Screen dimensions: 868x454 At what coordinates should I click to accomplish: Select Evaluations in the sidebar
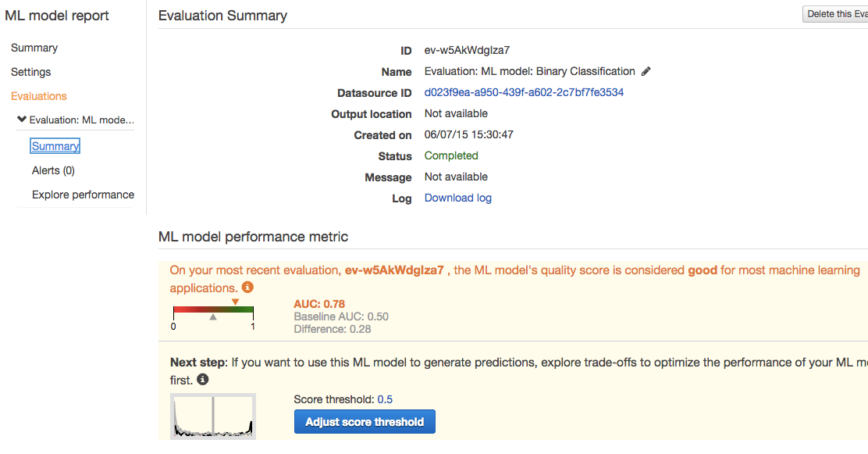[39, 96]
